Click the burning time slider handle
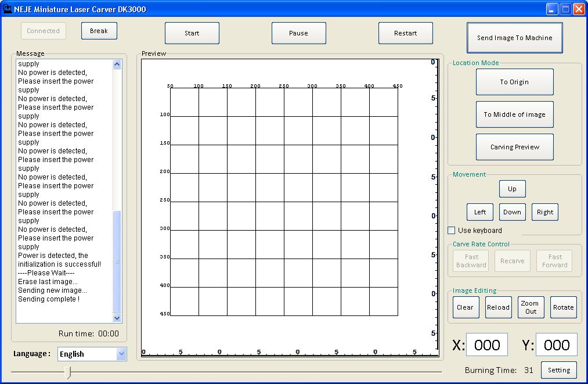Viewport: 588px width, 384px height. pyautogui.click(x=67, y=372)
